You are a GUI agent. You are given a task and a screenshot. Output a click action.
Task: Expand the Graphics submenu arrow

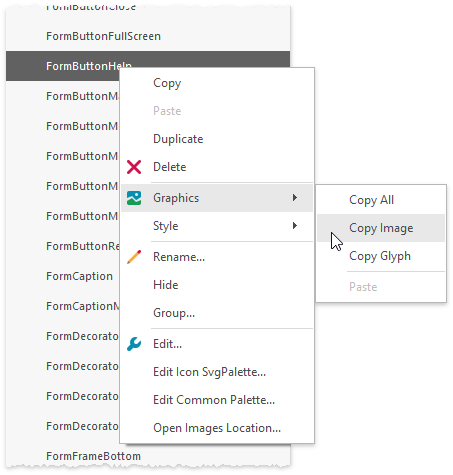(x=295, y=198)
